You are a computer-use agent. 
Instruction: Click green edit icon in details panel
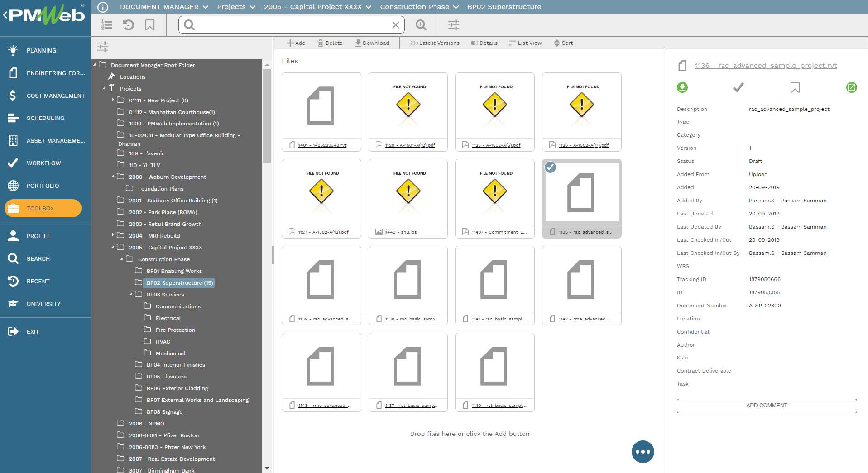pyautogui.click(x=852, y=87)
